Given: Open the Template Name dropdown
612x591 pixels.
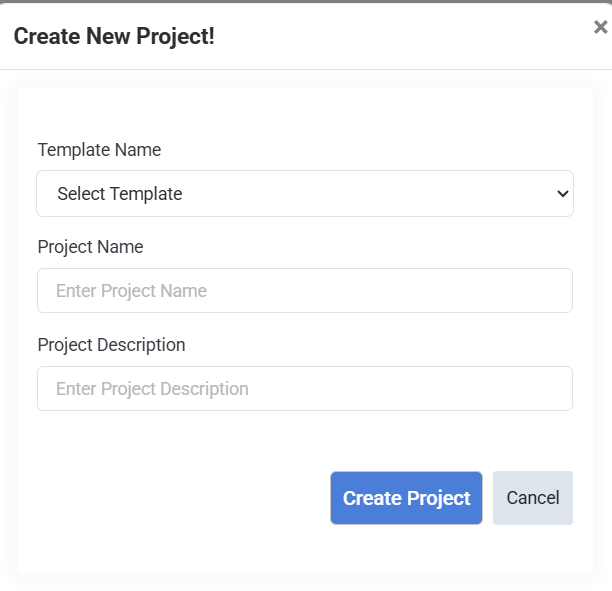Looking at the screenshot, I should 304,194.
